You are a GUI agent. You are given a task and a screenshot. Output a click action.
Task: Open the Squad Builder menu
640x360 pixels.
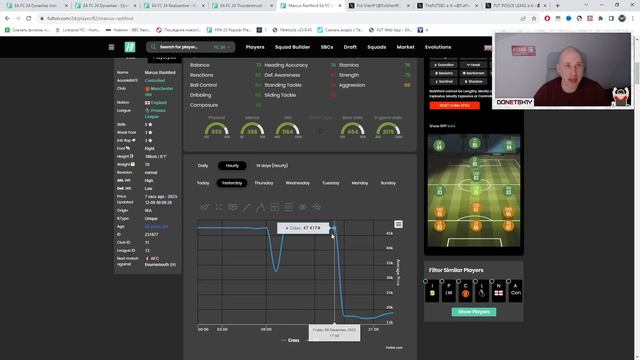point(292,47)
